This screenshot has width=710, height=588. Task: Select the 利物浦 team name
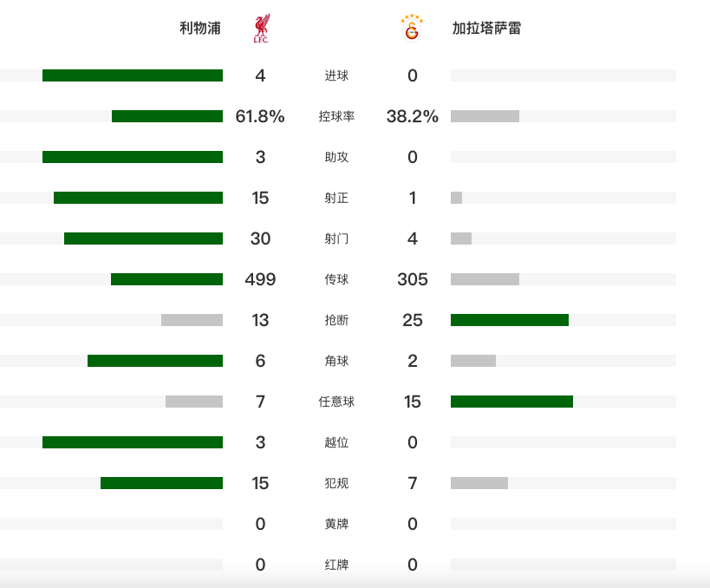coord(200,29)
